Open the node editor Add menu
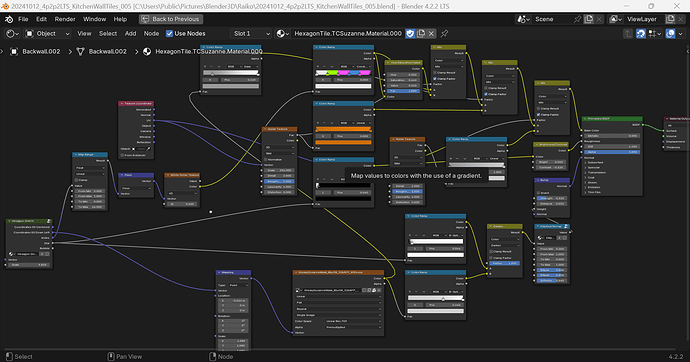 pos(130,33)
